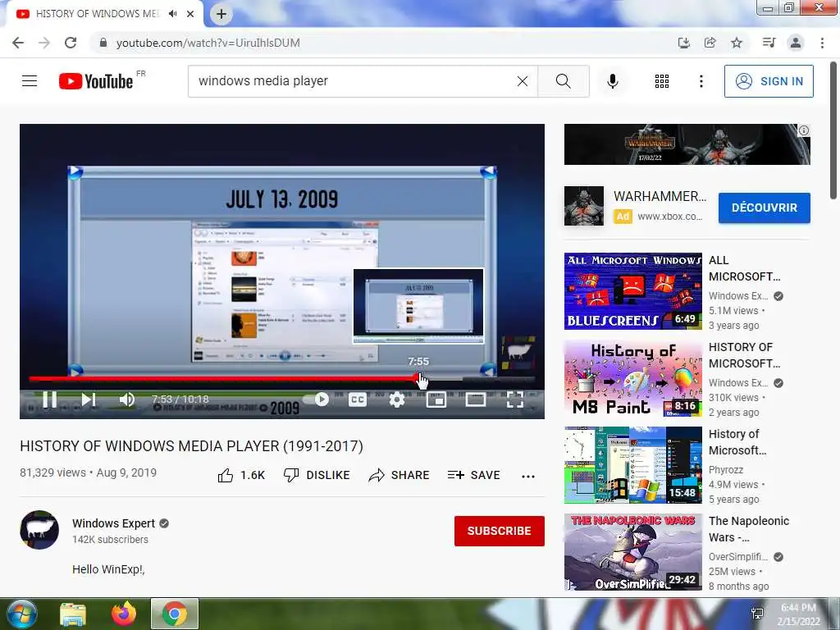This screenshot has width=840, height=630.
Task: Go back in browser history
Action: click(x=18, y=43)
